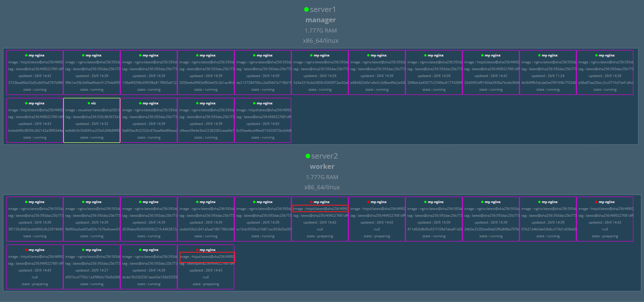Click red dot of server2's bottom-left container

tap(26, 250)
